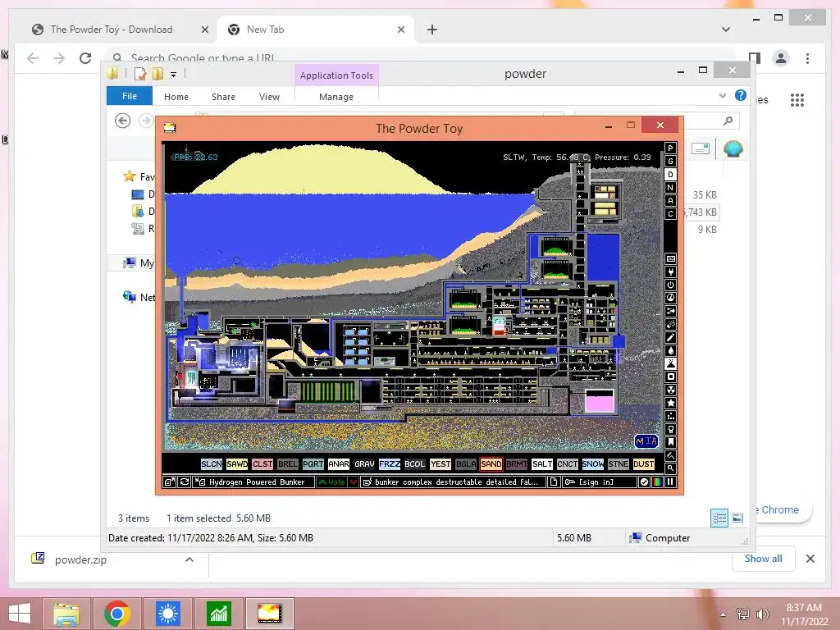Select the SALT element swatch
Viewport: 840px width, 630px height.
542,464
